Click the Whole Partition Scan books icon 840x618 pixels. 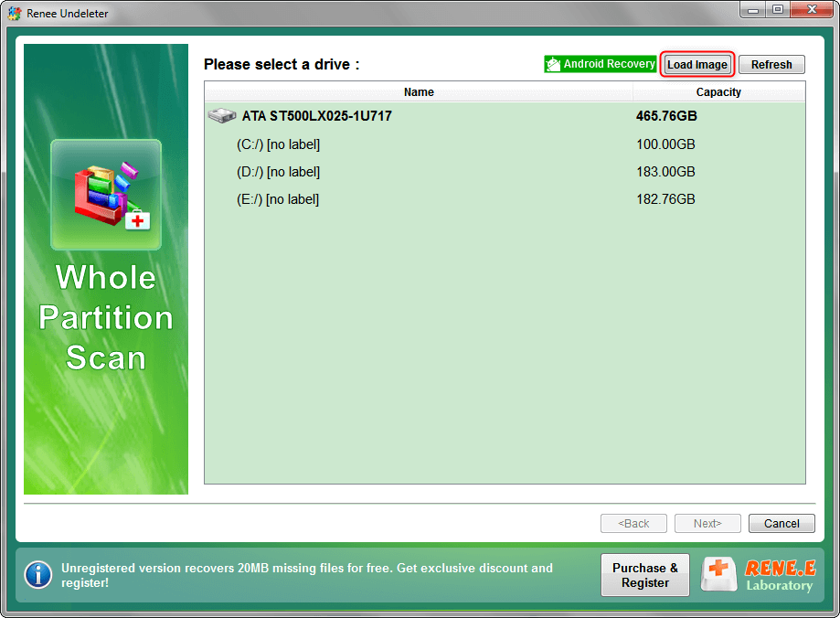[106, 195]
